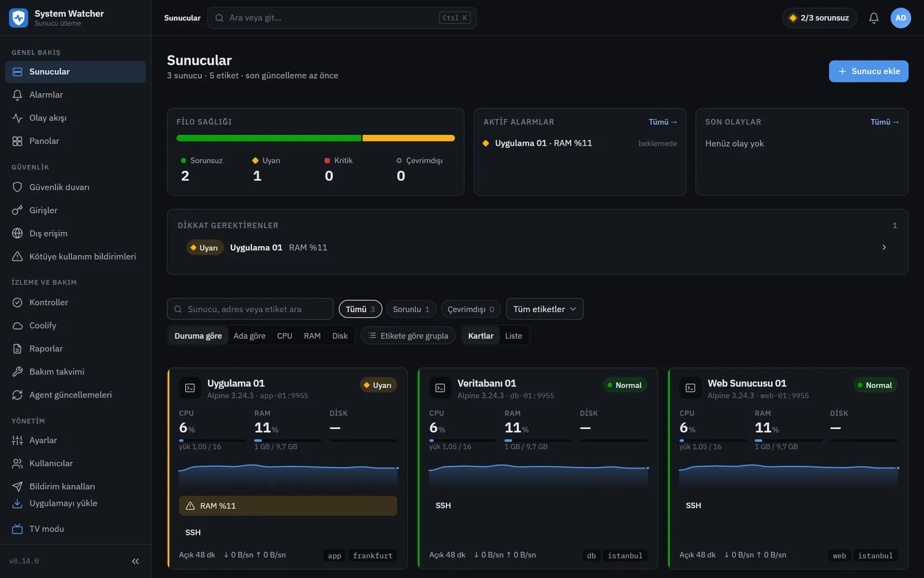Click the Sunucu, adres veya etiket ara field
The image size is (924, 578).
coord(250,309)
